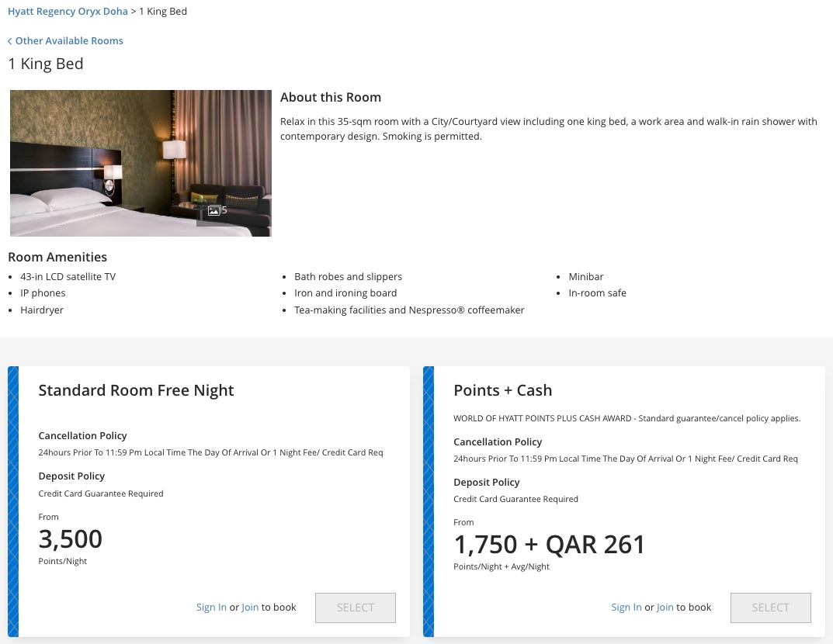The height and width of the screenshot is (644, 833).
Task: Click the back chevron beside Other Available Rooms
Action: (10, 40)
